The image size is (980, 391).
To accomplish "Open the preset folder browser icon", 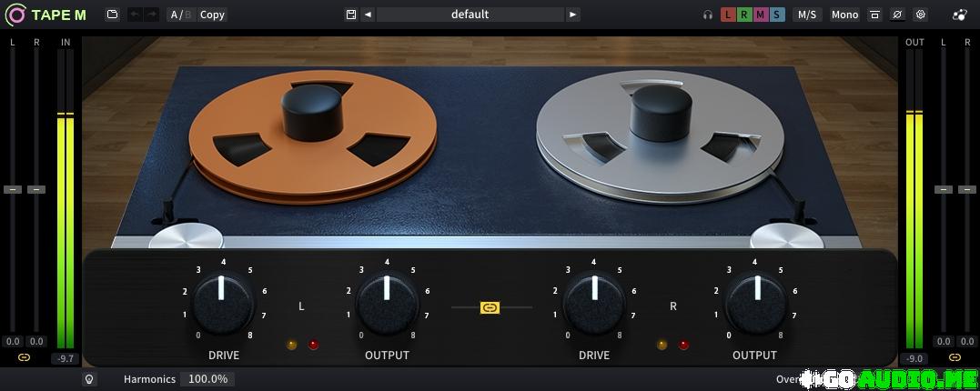I will [x=112, y=15].
